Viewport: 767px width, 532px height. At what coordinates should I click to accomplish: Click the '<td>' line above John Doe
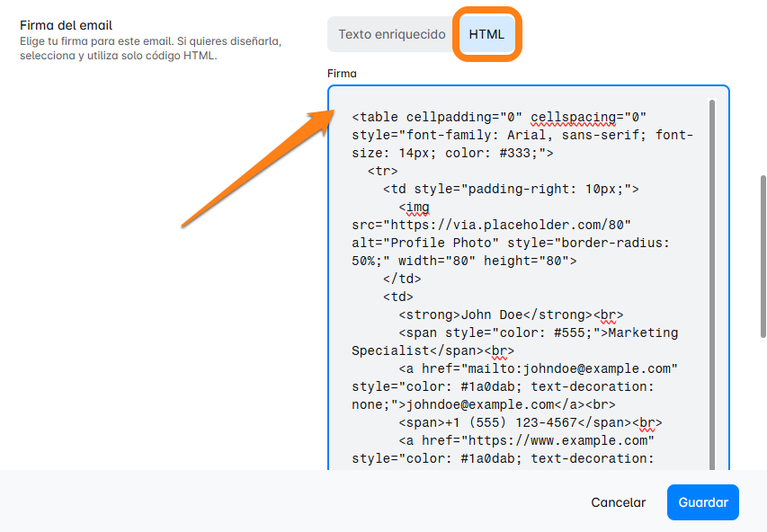tap(398, 297)
